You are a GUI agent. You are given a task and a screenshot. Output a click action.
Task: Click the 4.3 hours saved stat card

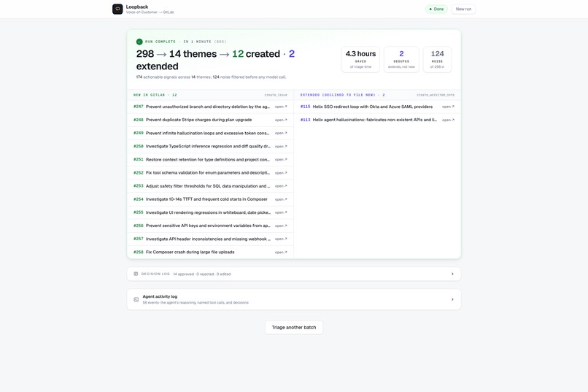tap(360, 59)
